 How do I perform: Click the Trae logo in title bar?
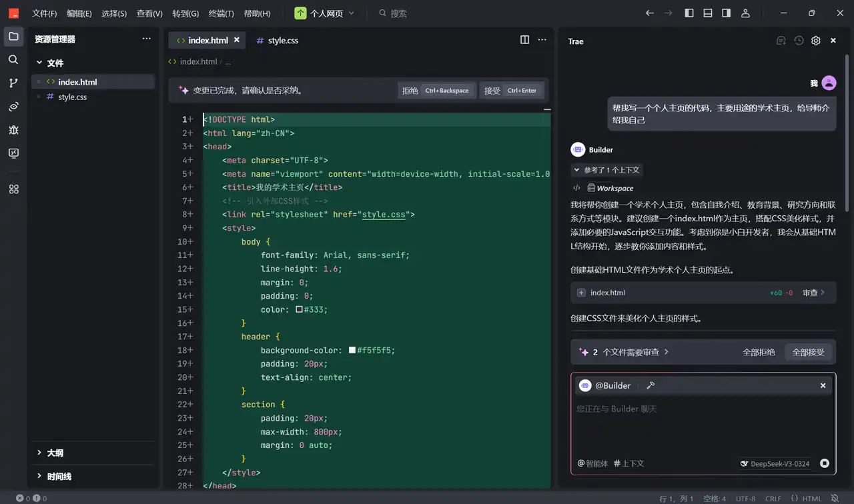point(13,13)
